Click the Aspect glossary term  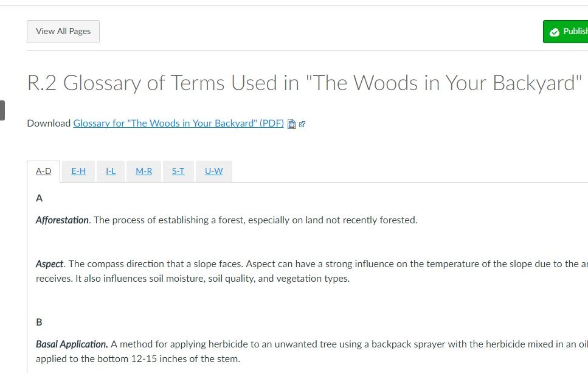pyautogui.click(x=50, y=263)
